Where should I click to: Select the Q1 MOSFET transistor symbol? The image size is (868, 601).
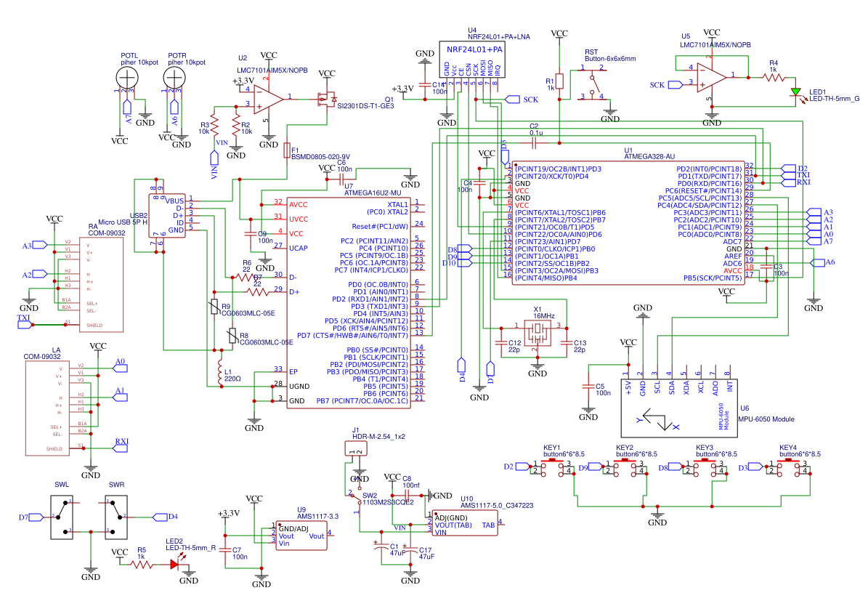[x=327, y=100]
